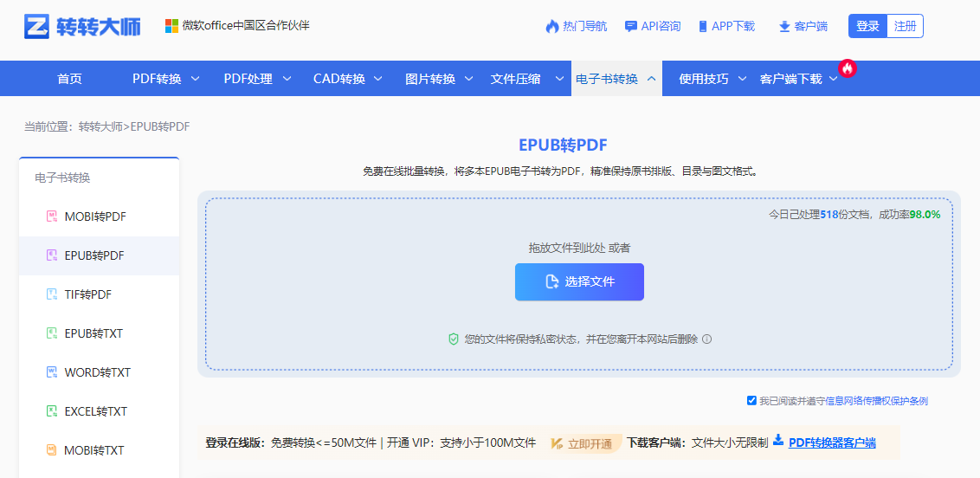This screenshot has height=478, width=980.
Task: Click the EPUB转PDF page heading
Action: click(563, 145)
